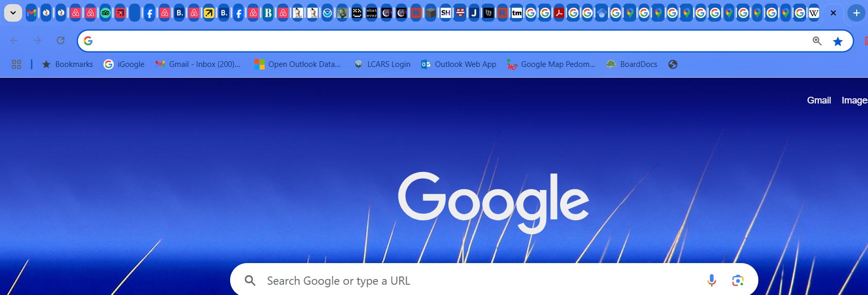This screenshot has height=295, width=868.
Task: Switch to the teal bold B tab
Action: (x=268, y=13)
